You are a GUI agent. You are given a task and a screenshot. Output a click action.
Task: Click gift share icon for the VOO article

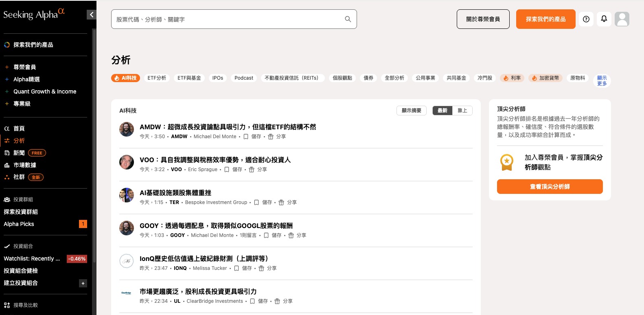[x=252, y=169]
